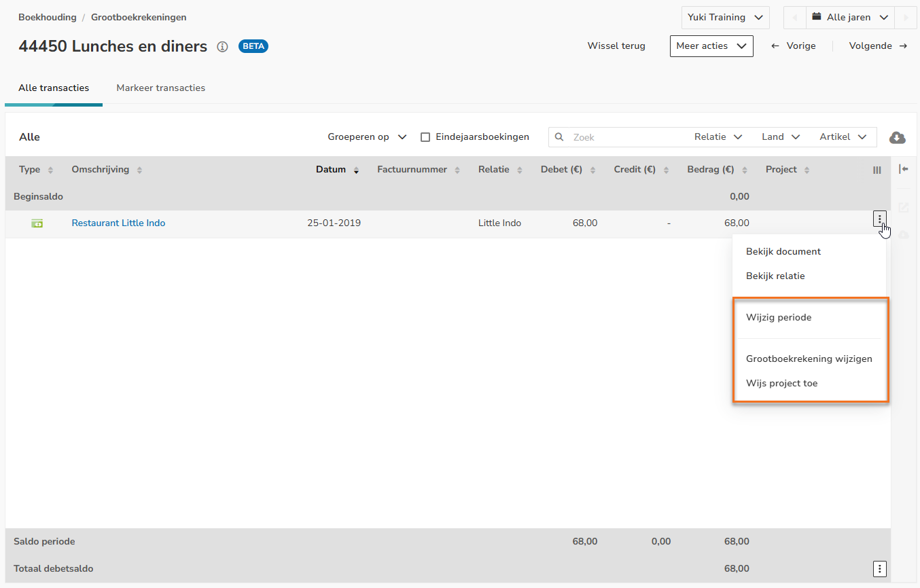Go to Vorige account

794,46
